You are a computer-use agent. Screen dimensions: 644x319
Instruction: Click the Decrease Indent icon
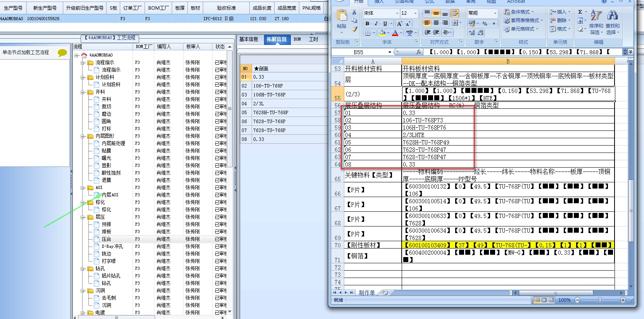tap(427, 32)
